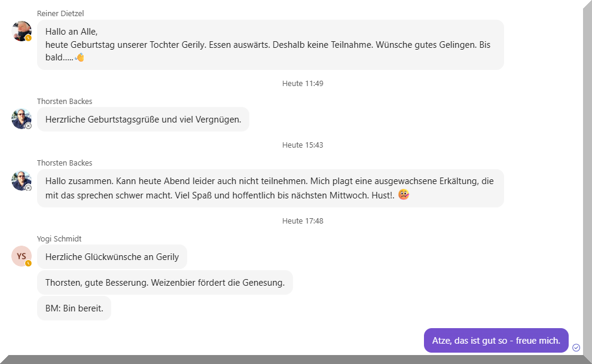Select the 'BM: Bin bereit.' message
The width and height of the screenshot is (592, 364).
74,308
